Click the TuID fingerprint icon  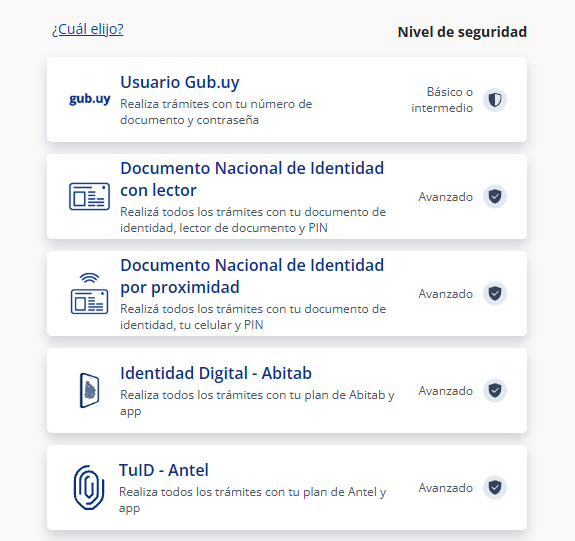[89, 487]
